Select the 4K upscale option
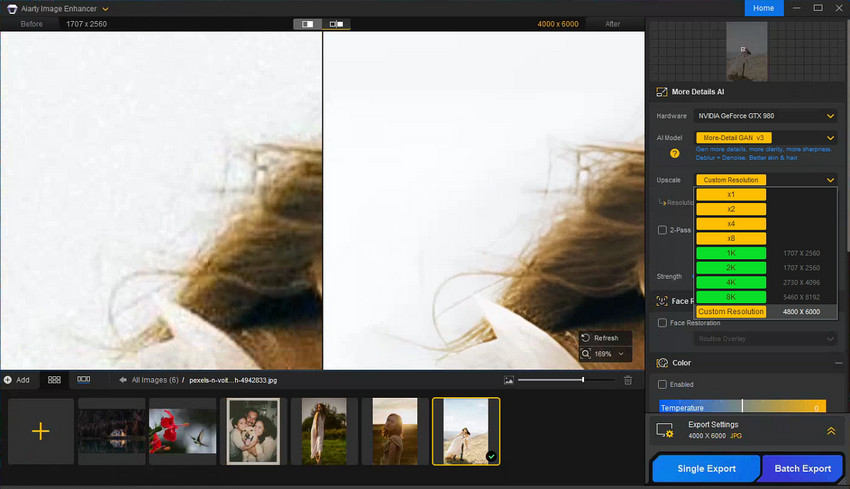Viewport: 850px width, 489px height. click(731, 283)
